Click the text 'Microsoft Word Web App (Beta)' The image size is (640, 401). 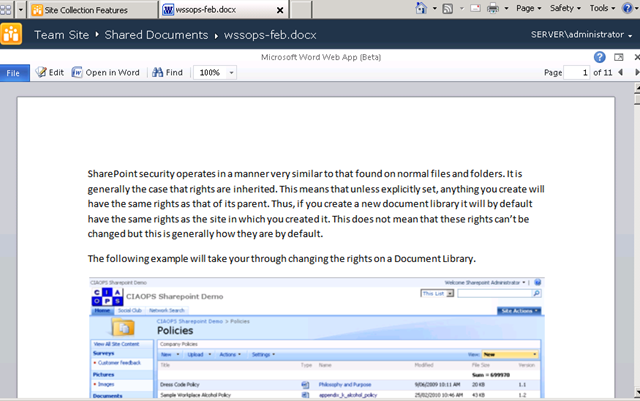coord(321,57)
